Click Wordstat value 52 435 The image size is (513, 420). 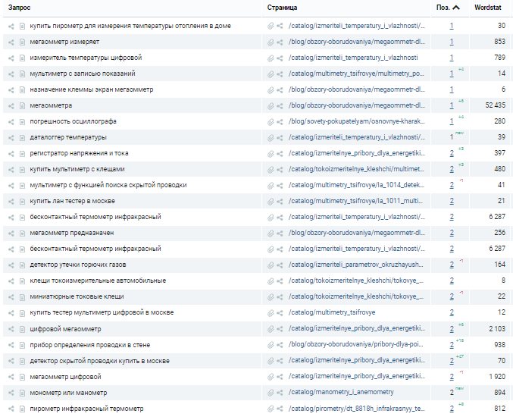[495, 105]
